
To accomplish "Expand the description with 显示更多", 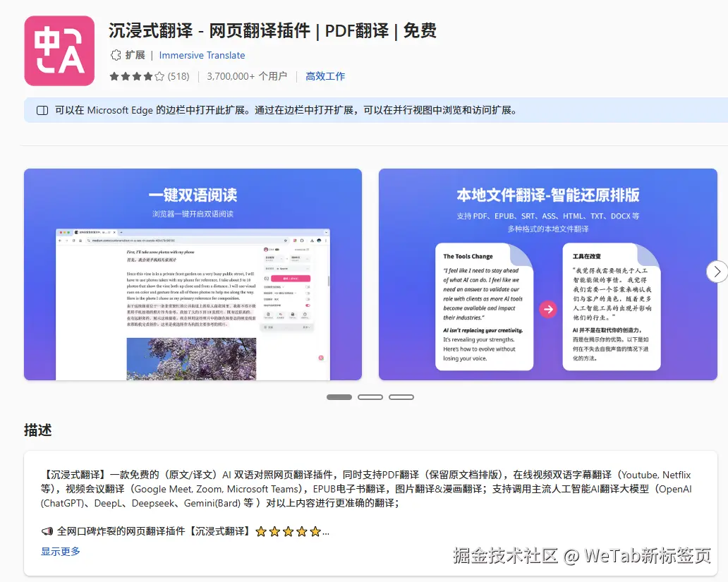I will 61,552.
